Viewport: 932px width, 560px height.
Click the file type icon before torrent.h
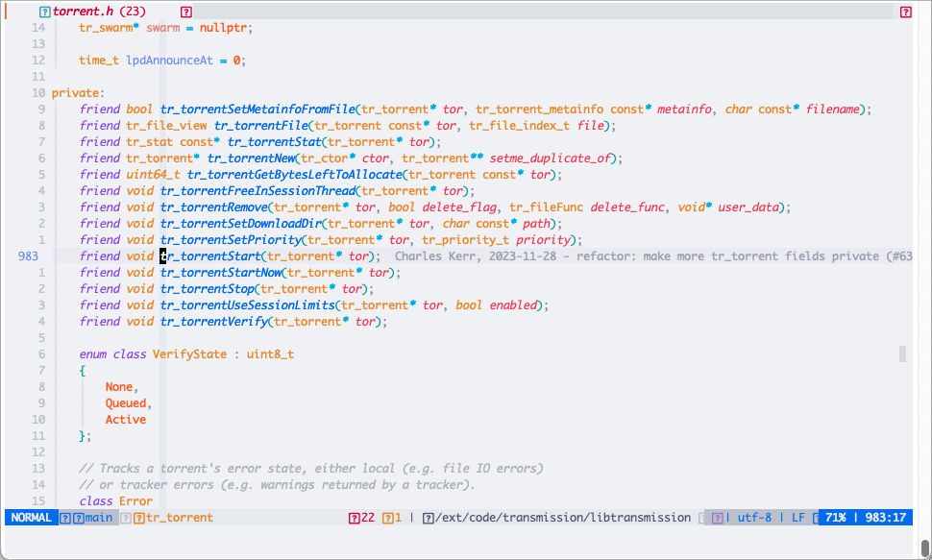(x=45, y=12)
